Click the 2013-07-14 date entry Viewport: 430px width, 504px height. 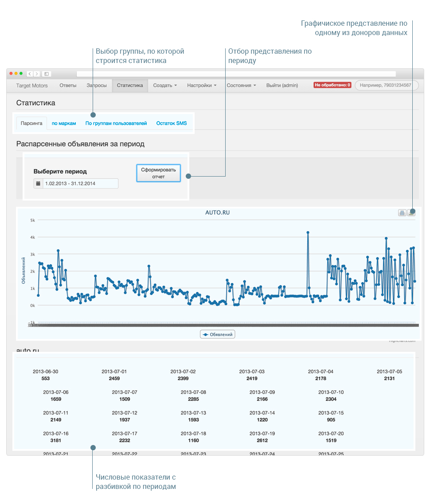(x=262, y=413)
